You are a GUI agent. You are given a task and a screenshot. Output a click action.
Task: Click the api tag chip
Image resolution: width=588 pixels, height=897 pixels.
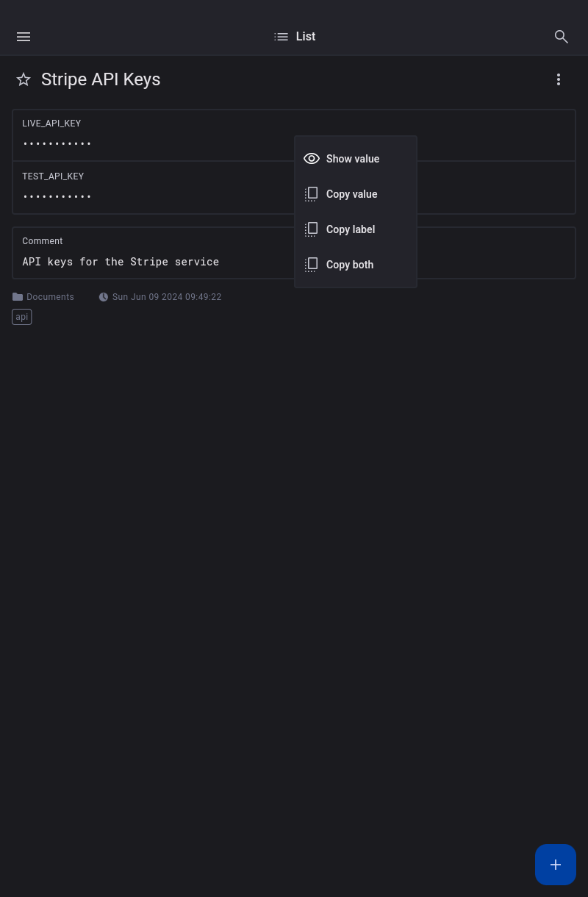[x=22, y=317]
